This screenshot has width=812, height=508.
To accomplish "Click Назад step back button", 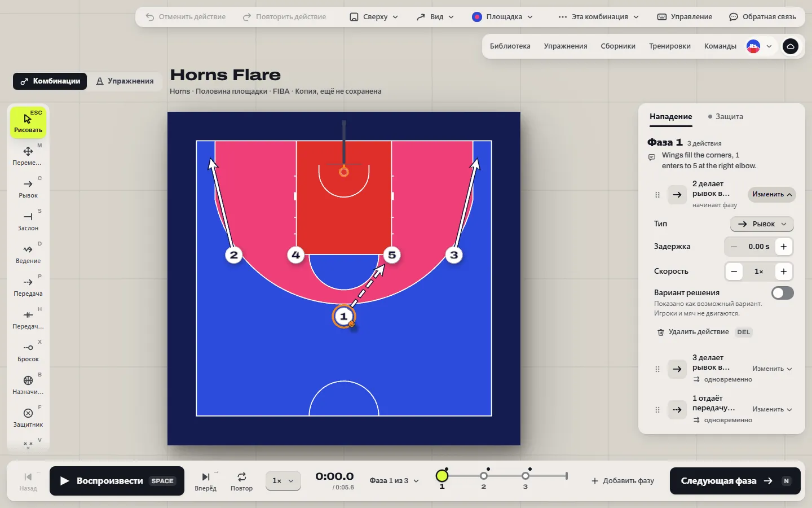I will (x=28, y=481).
